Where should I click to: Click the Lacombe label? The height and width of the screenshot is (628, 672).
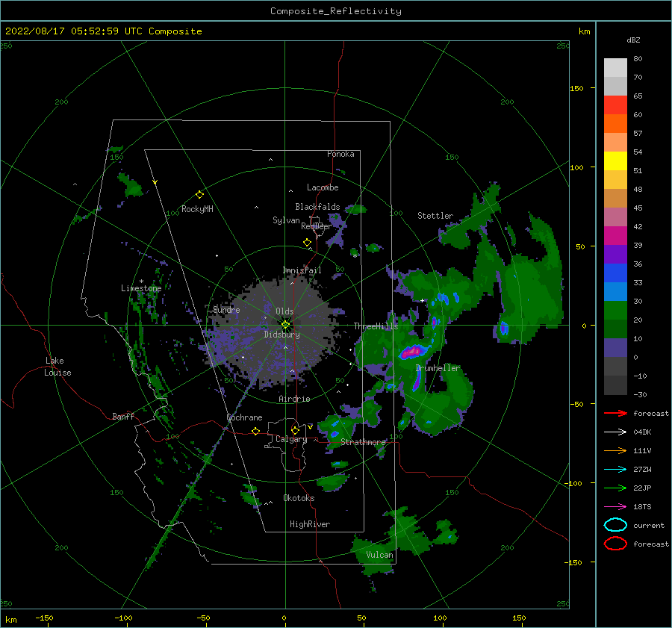pyautogui.click(x=323, y=187)
